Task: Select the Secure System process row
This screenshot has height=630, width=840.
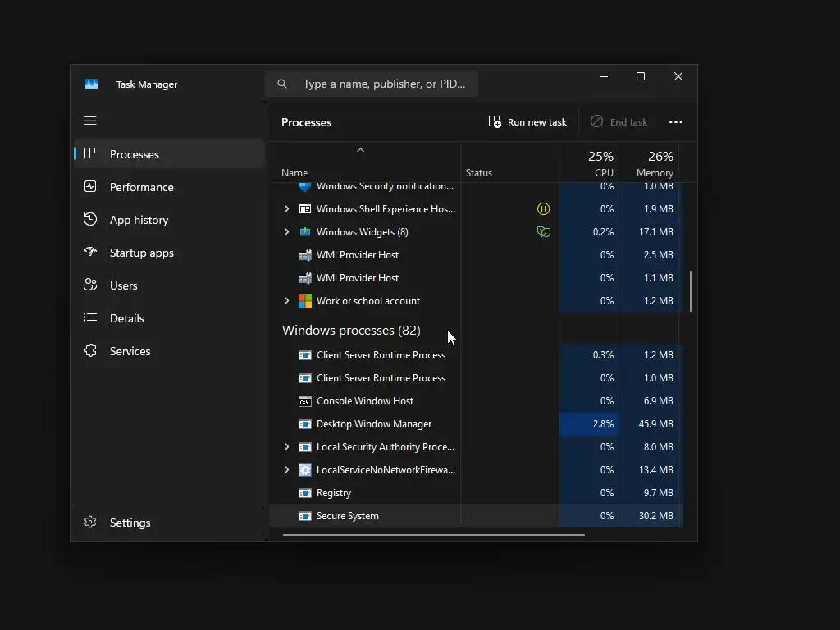Action: tap(476, 516)
